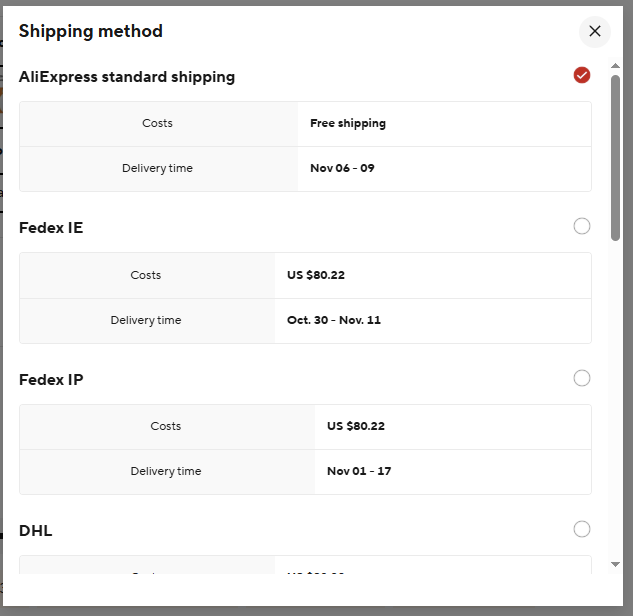The width and height of the screenshot is (633, 616).
Task: Select AliExpress standard shipping radio button
Action: point(582,75)
